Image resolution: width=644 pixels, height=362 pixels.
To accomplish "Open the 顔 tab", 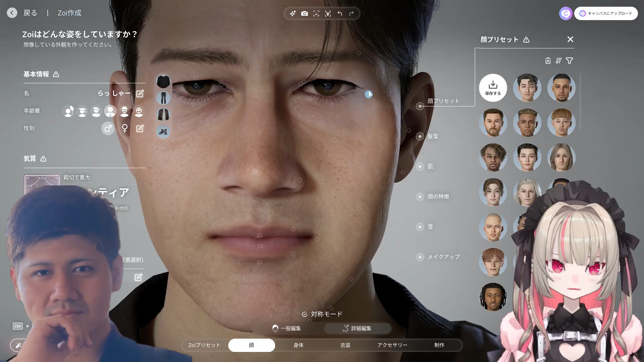I will 252,345.
